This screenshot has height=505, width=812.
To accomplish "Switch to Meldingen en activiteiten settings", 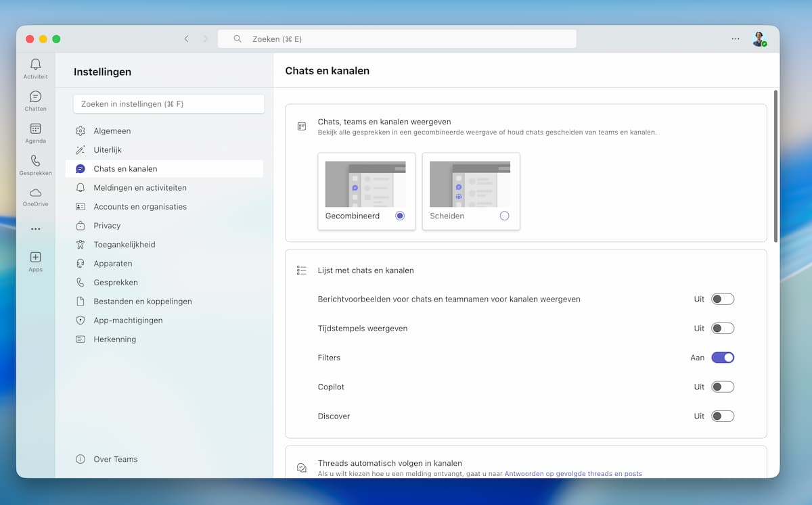I will [x=140, y=188].
